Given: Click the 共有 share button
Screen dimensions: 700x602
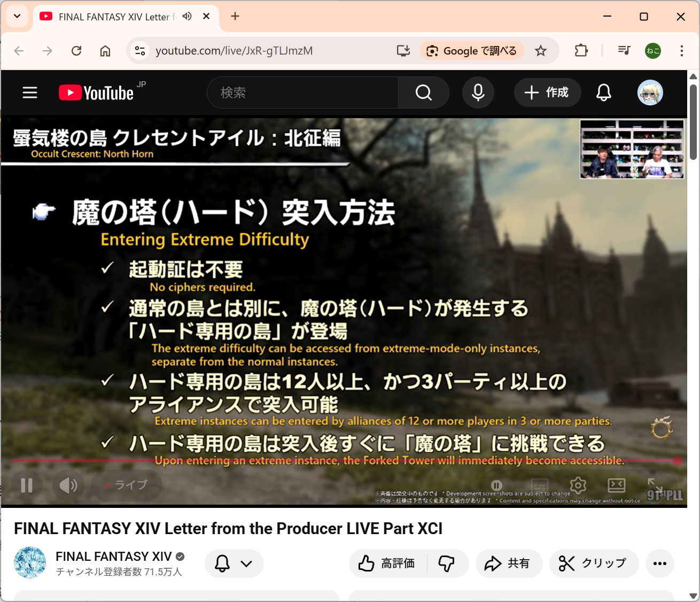Looking at the screenshot, I should [x=508, y=564].
